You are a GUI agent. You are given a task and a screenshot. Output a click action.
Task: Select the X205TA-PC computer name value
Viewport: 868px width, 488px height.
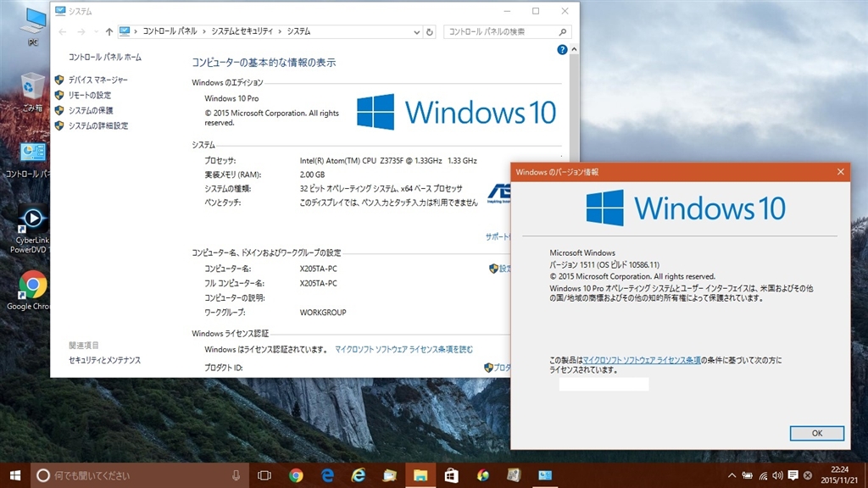(x=319, y=269)
